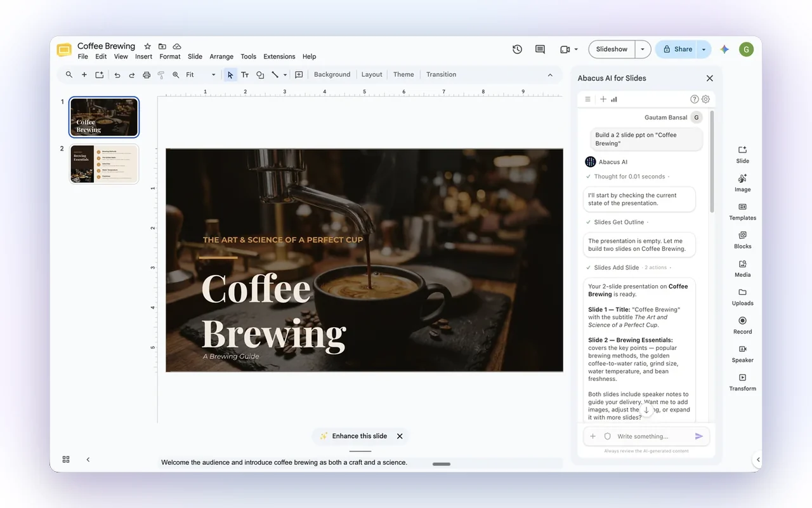The image size is (812, 508).
Task: Open the Abacus Transform tool
Action: [742, 382]
